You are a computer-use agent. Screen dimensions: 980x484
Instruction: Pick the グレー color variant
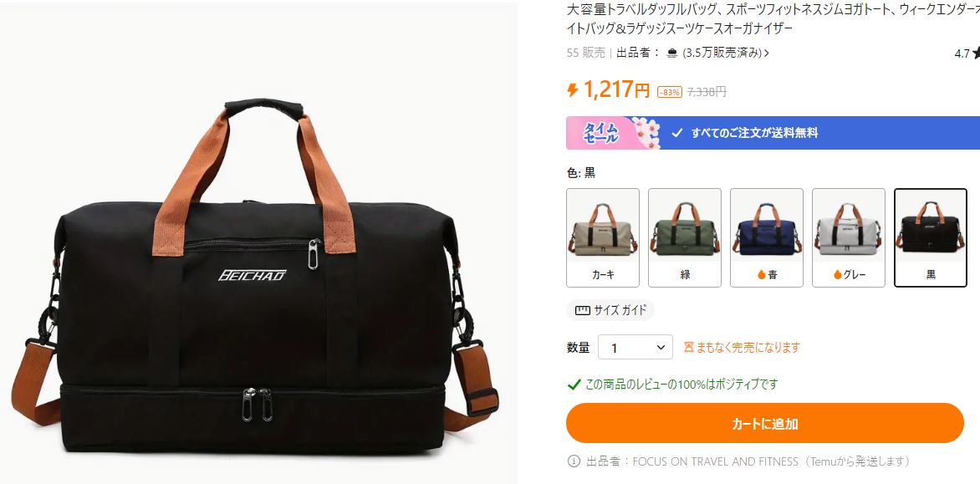848,238
